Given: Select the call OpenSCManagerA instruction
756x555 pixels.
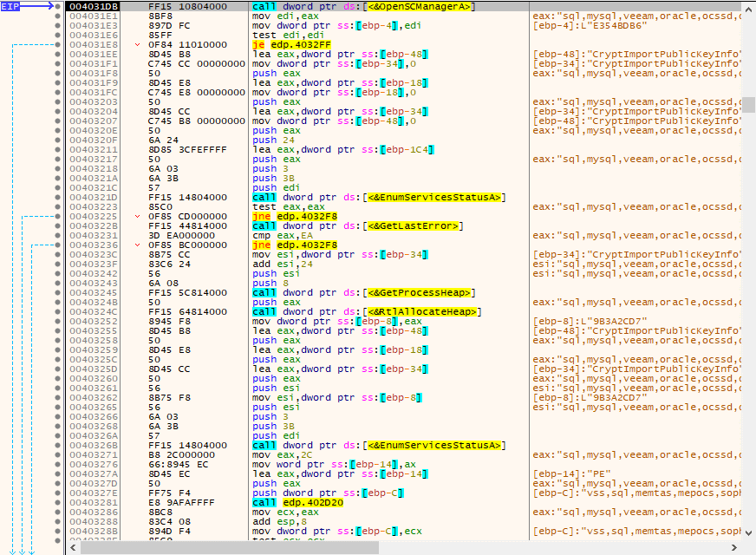Looking at the screenshot, I should [363, 6].
